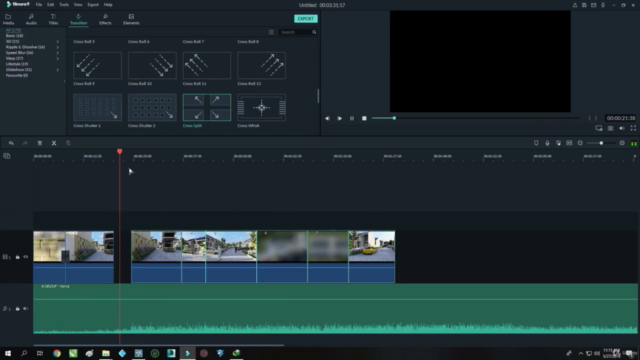Image resolution: width=640 pixels, height=360 pixels.
Task: Hide video track 1 with the eye icon
Action: click(26, 257)
